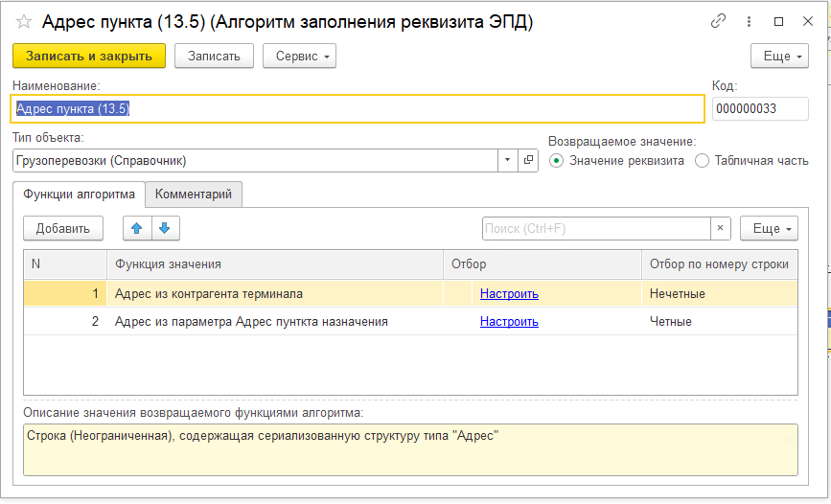Open the table's Еще dropdown menu

(769, 228)
